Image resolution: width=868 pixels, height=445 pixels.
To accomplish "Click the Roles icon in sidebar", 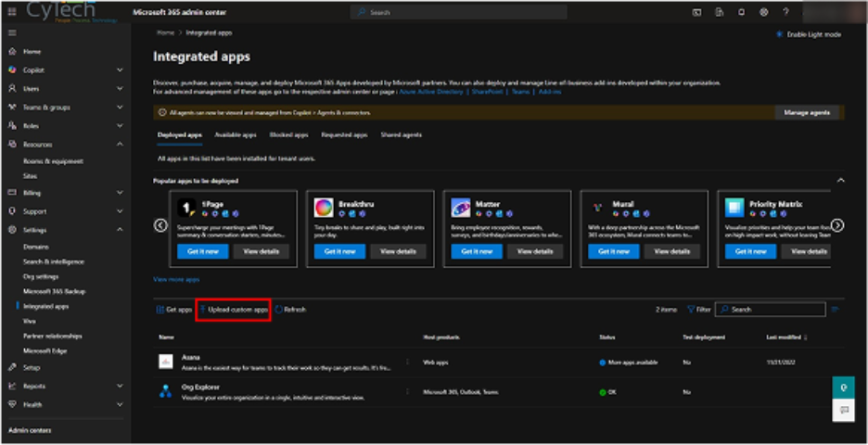I will [x=12, y=126].
